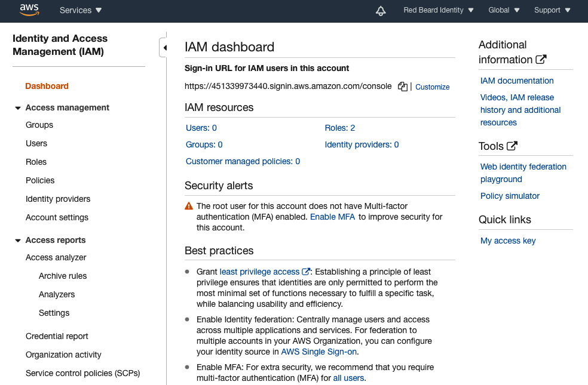Click the IAM dashboard heading

point(229,47)
